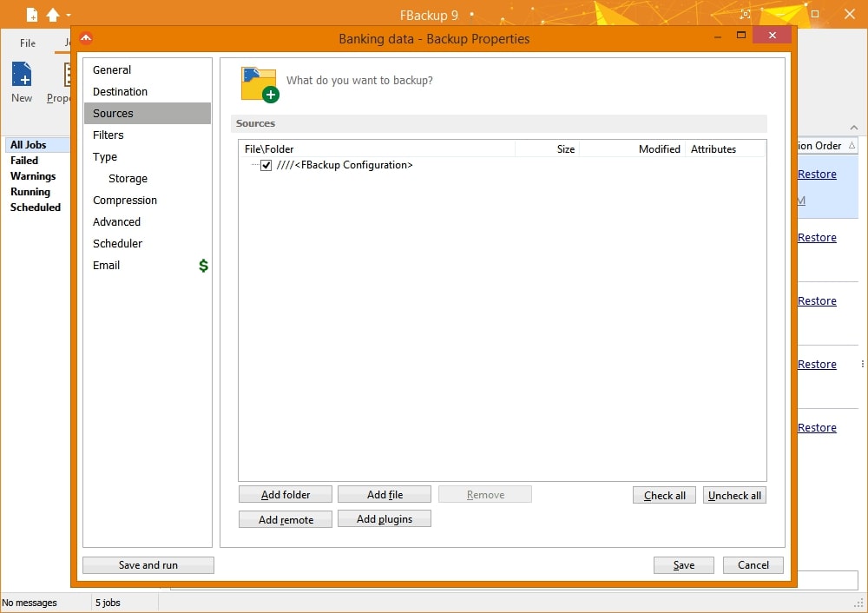Click the "5 jobs" status bar entry

coord(108,603)
